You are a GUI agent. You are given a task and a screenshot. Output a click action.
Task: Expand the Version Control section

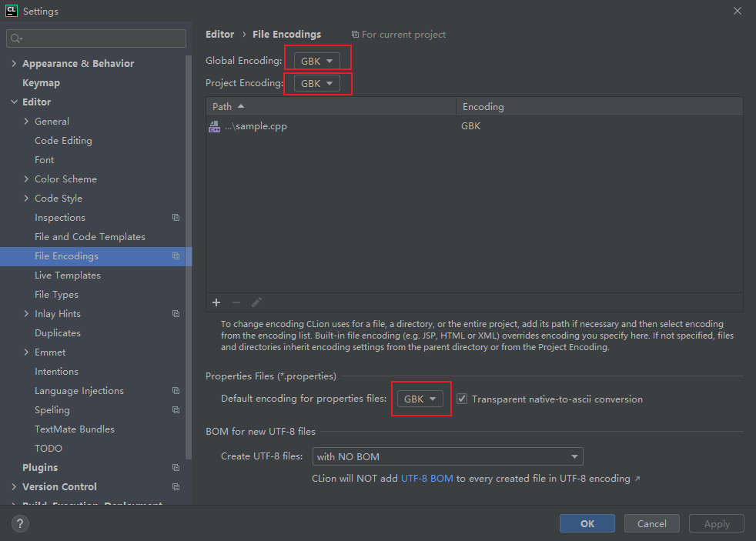14,486
